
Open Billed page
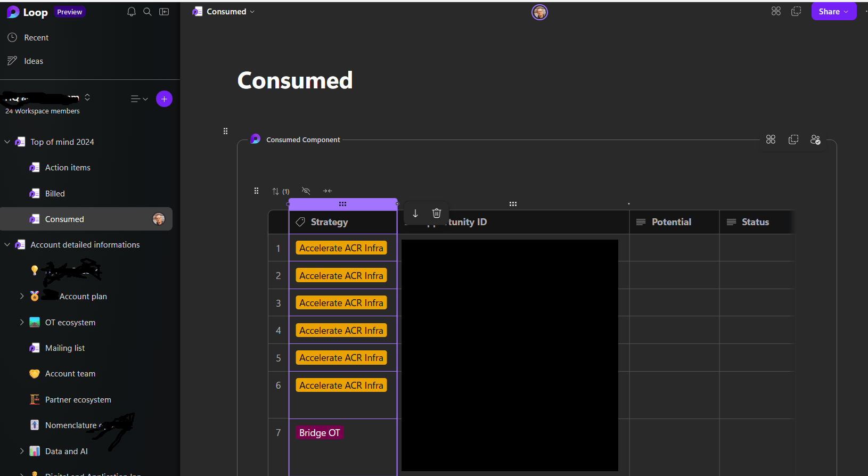tap(55, 194)
